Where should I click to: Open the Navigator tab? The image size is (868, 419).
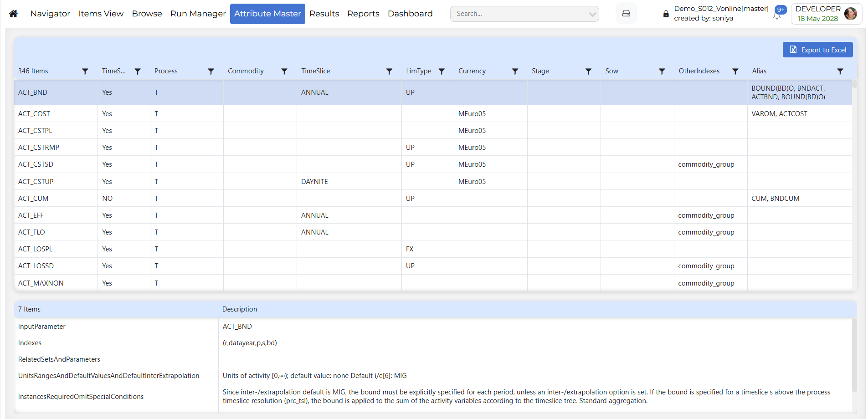[50, 14]
